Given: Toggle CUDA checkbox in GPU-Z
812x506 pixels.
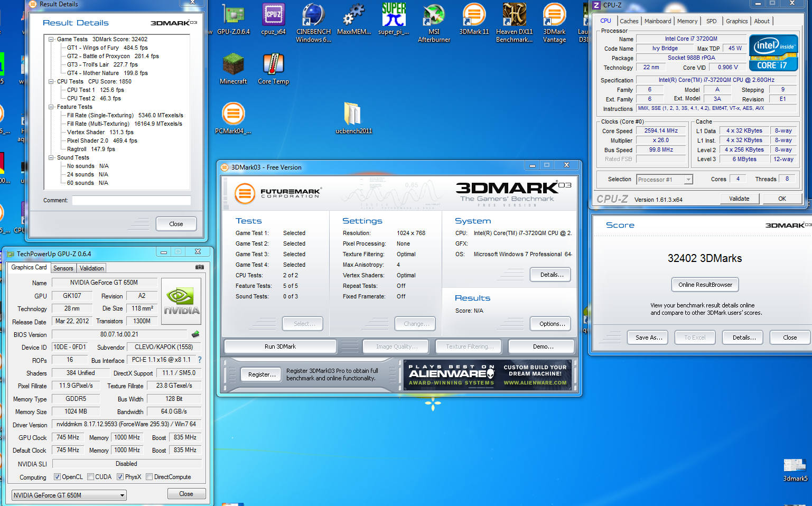Looking at the screenshot, I should click(91, 477).
